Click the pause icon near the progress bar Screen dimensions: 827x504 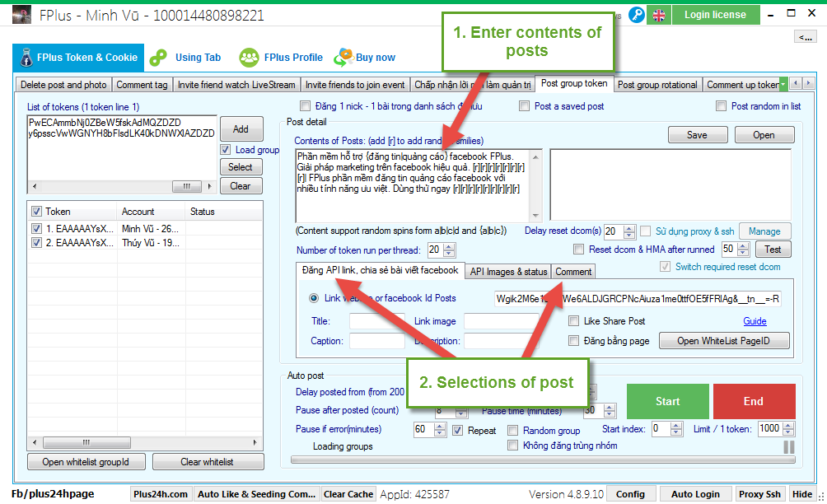pyautogui.click(x=789, y=447)
